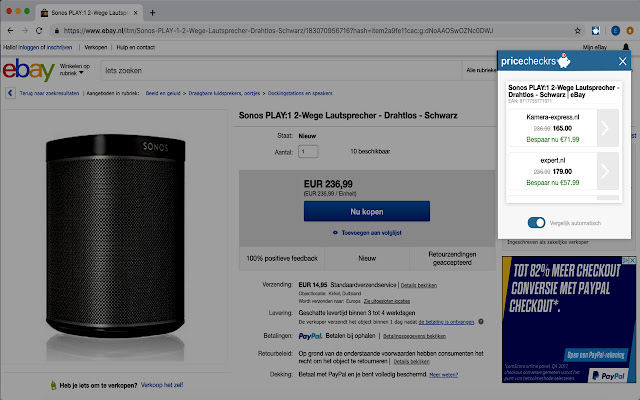This screenshot has height=400, width=640.
Task: Click de betaling is ontvangen link
Action: click(447, 322)
